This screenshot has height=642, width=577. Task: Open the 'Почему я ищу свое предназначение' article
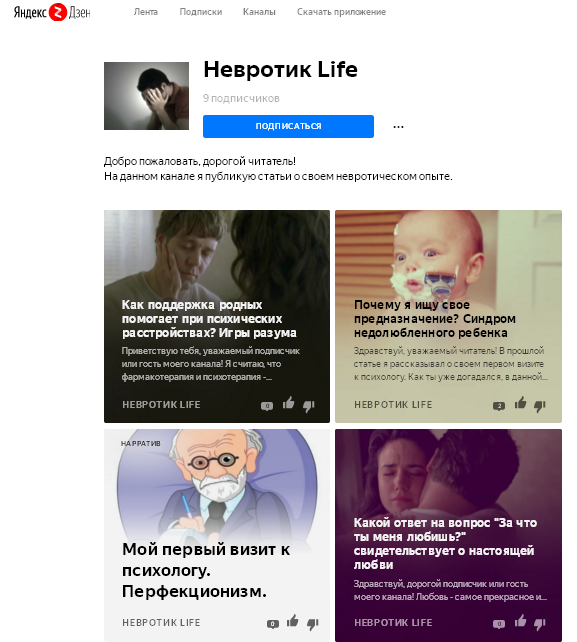pyautogui.click(x=434, y=319)
